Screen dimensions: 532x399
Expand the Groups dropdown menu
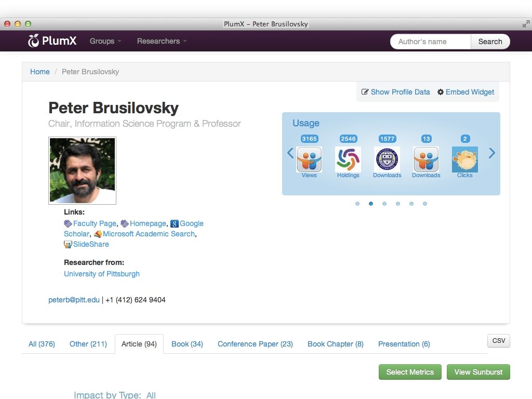pos(105,41)
